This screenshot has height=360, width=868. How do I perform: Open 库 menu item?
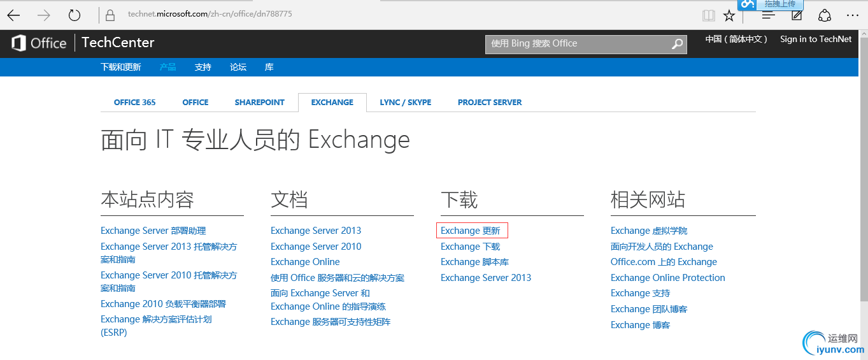pos(269,67)
